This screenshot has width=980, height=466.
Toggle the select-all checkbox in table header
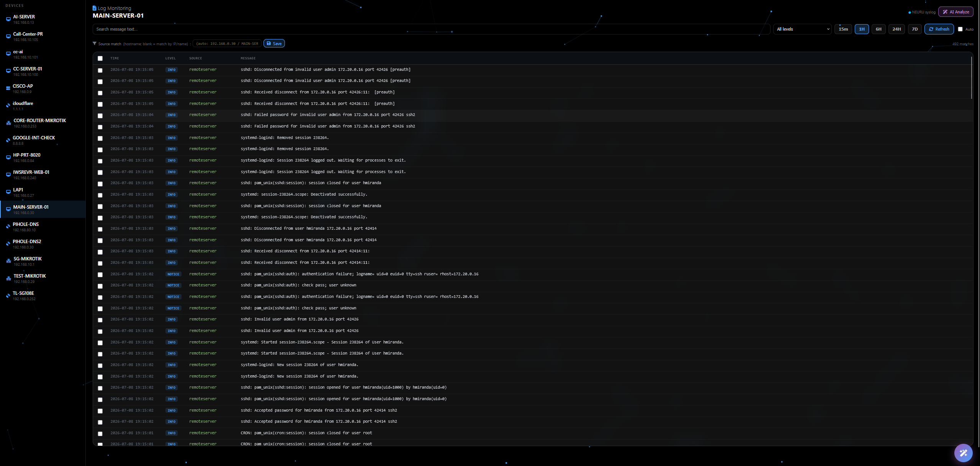pyautogui.click(x=100, y=59)
